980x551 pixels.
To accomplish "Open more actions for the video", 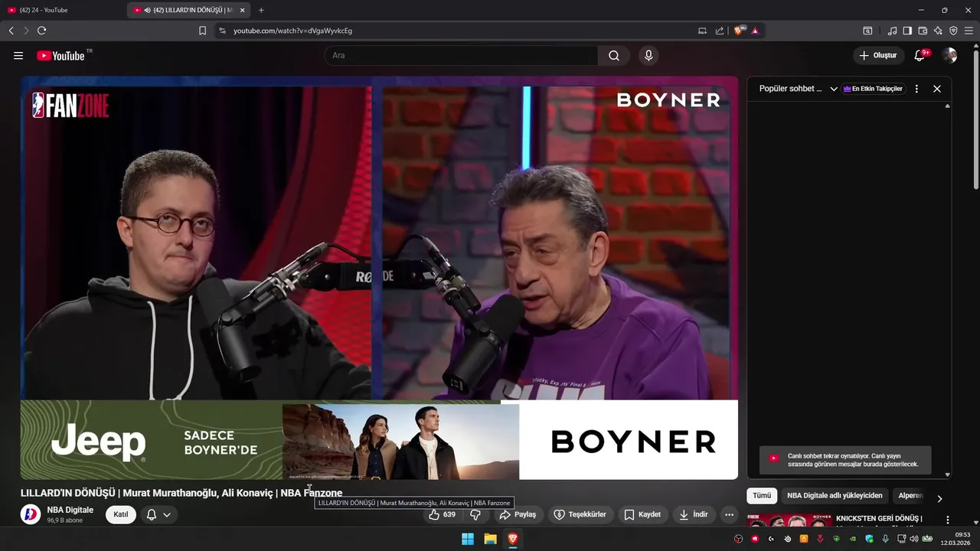I will (x=729, y=514).
